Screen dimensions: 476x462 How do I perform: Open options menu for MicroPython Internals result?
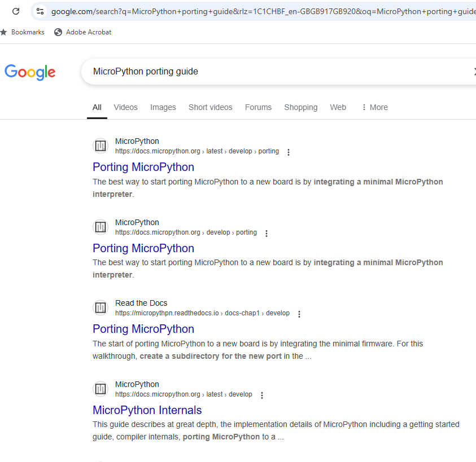point(261,395)
